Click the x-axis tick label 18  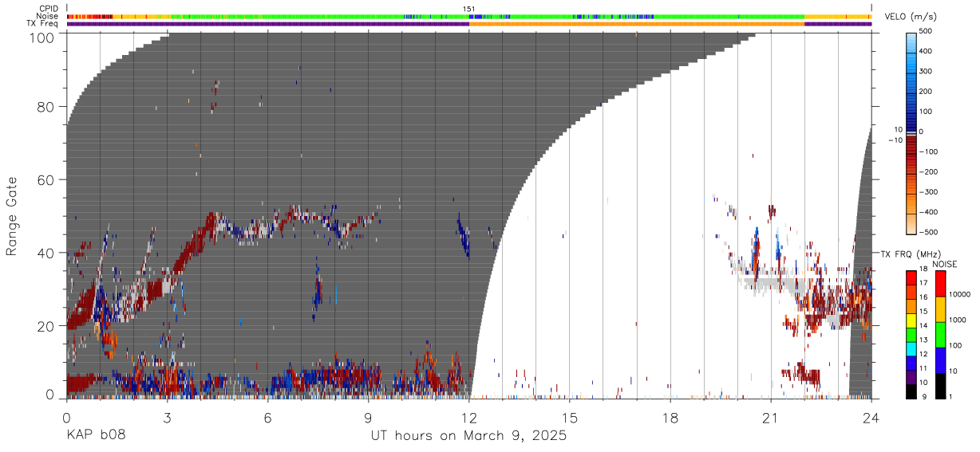[670, 417]
